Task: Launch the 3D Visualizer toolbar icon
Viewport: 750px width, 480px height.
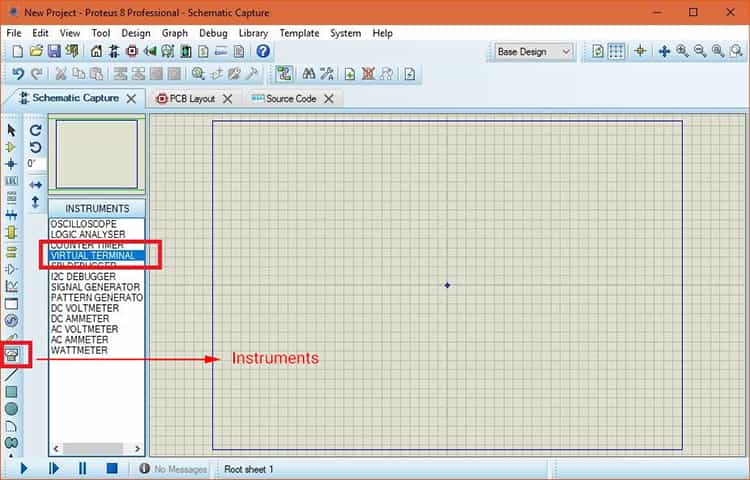Action: 150,51
